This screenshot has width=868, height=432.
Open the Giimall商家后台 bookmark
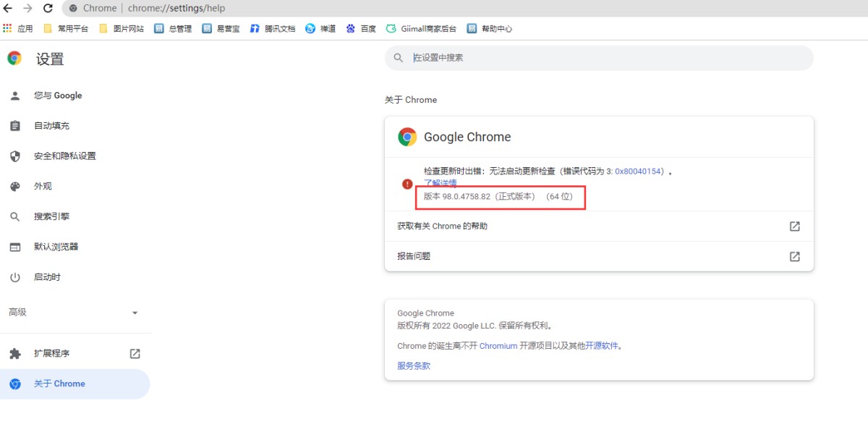(x=422, y=28)
